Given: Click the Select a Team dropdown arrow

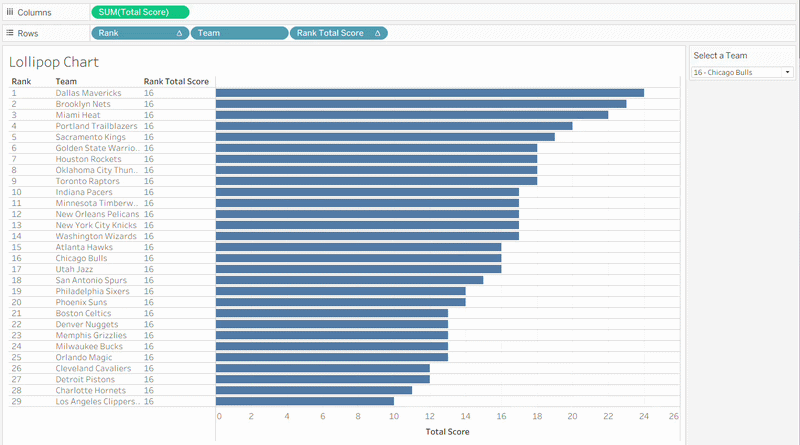Looking at the screenshot, I should click(x=787, y=72).
